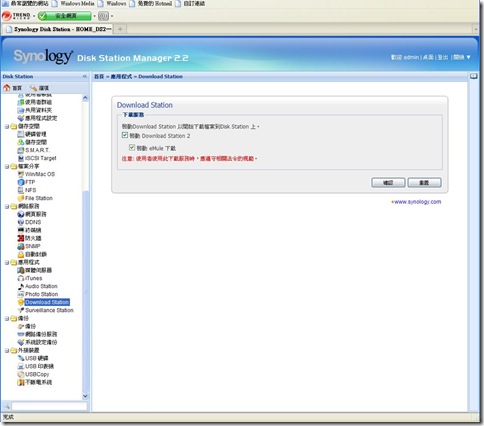Open the Hotmail bookmark
Screen dimensions: 484x426
pyautogui.click(x=151, y=4)
